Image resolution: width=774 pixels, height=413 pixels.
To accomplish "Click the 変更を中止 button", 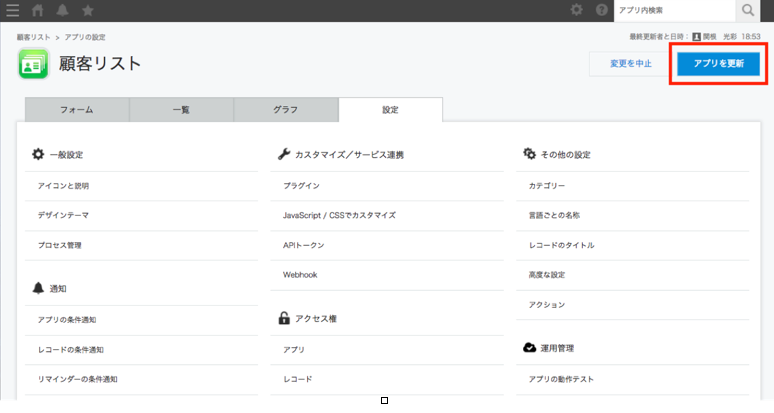I will [630, 64].
